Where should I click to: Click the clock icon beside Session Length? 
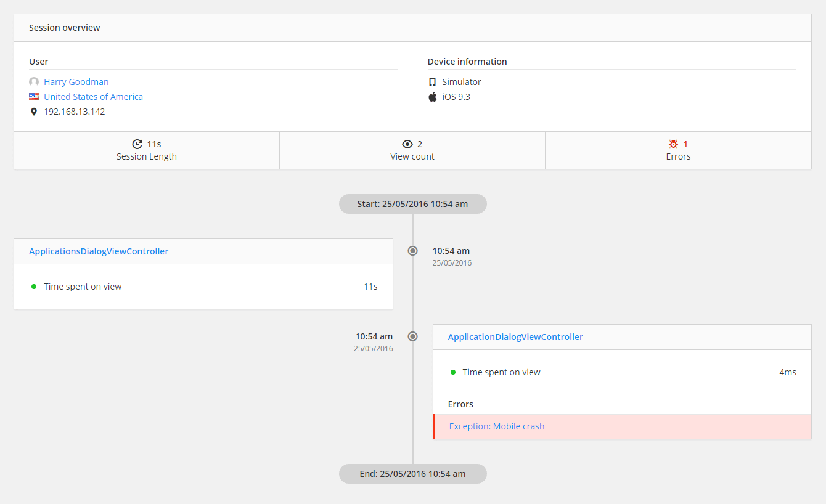pos(137,144)
